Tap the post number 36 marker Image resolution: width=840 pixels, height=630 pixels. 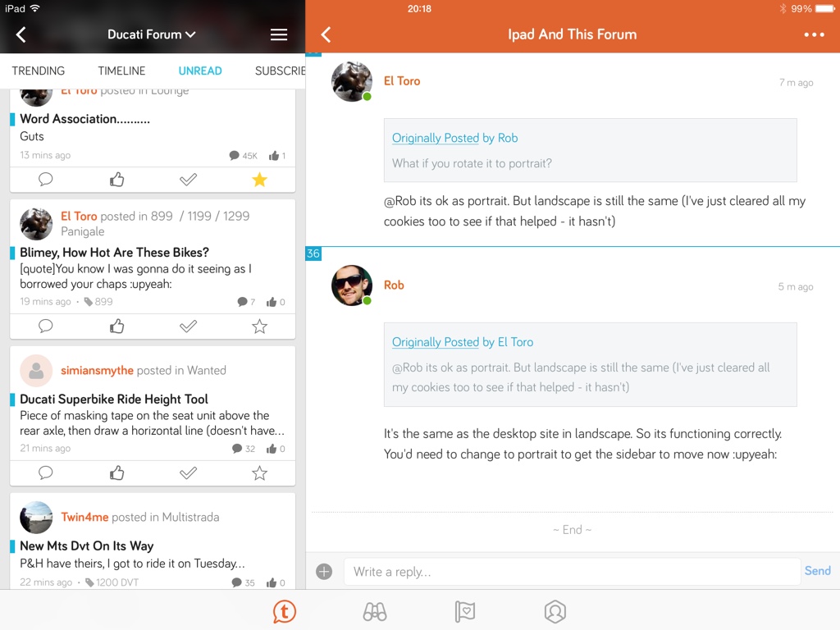point(313,253)
